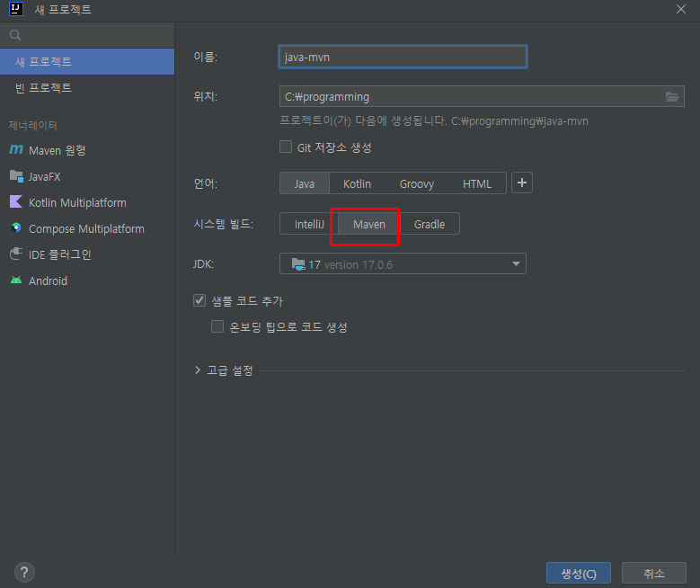The height and width of the screenshot is (588, 700).
Task: Click the search magnifier icon
Action: (x=14, y=35)
